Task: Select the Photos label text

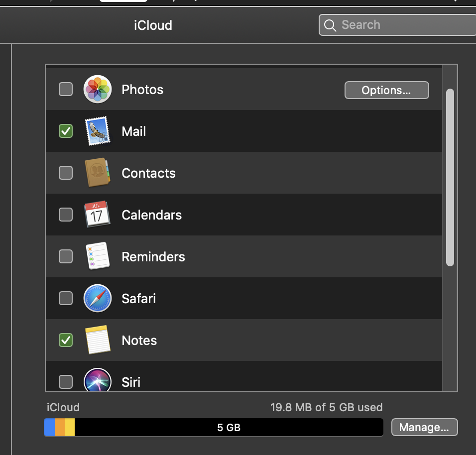Action: (142, 90)
